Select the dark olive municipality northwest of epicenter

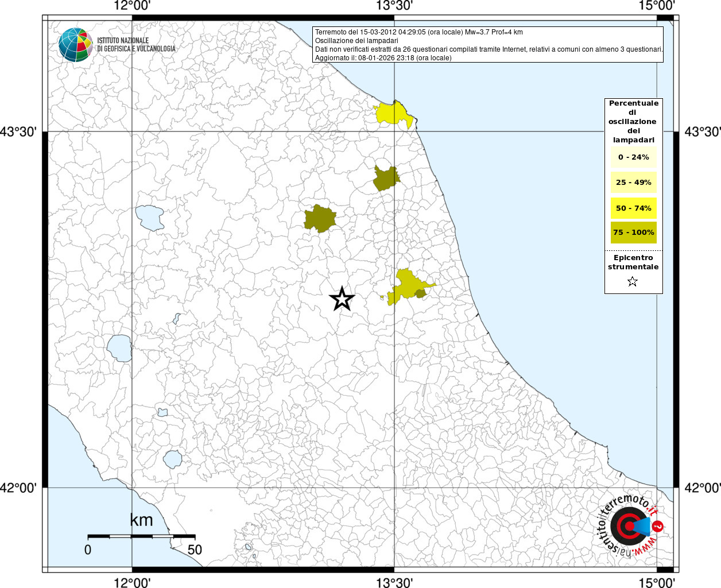point(320,219)
